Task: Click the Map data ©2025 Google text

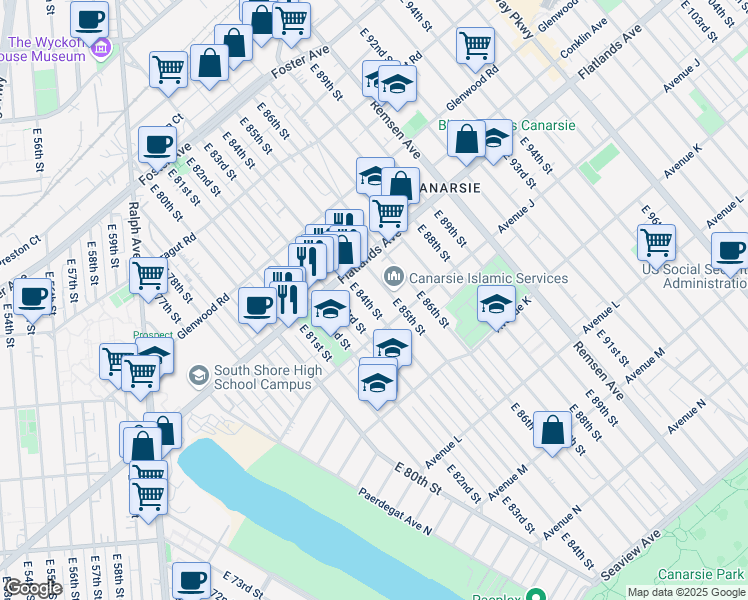Action: click(687, 592)
